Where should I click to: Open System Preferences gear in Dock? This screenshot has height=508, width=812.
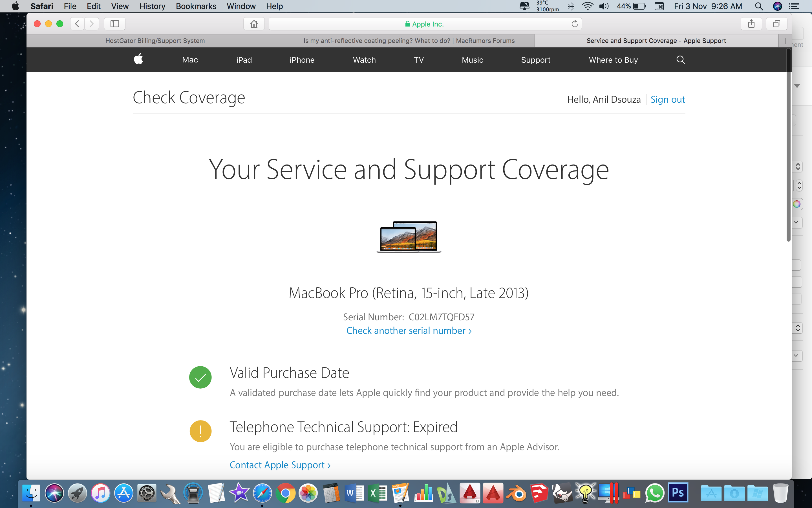tap(147, 493)
